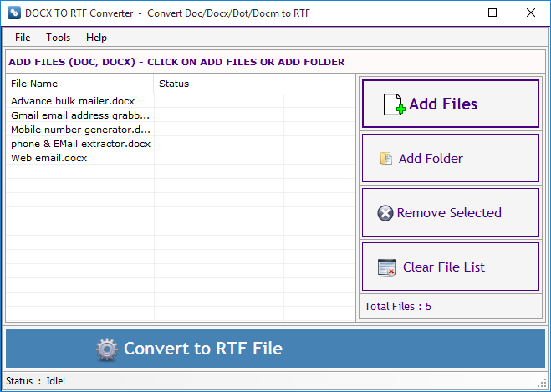The height and width of the screenshot is (392, 551).
Task: Click the window resize grip in status bar
Action: click(542, 383)
